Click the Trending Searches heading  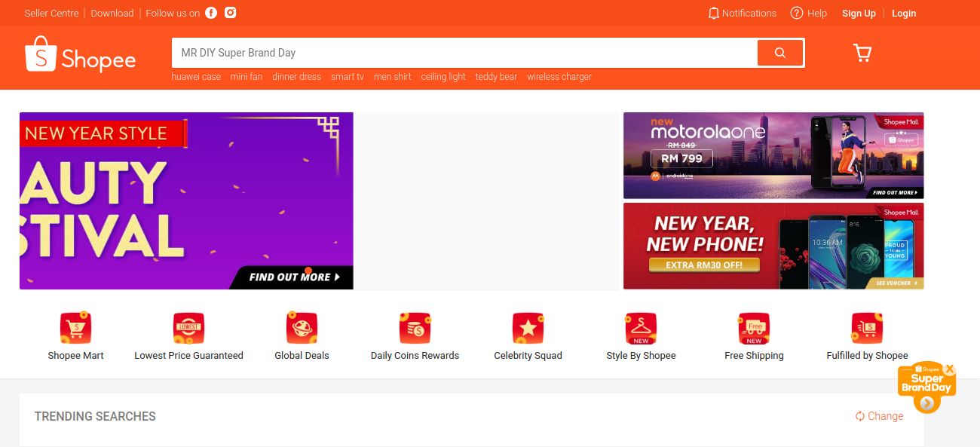(95, 416)
